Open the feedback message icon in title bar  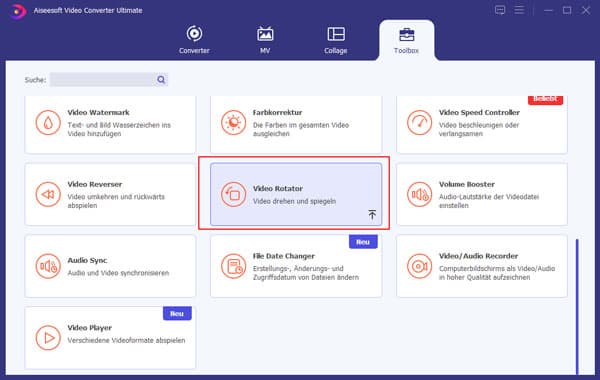(x=500, y=10)
